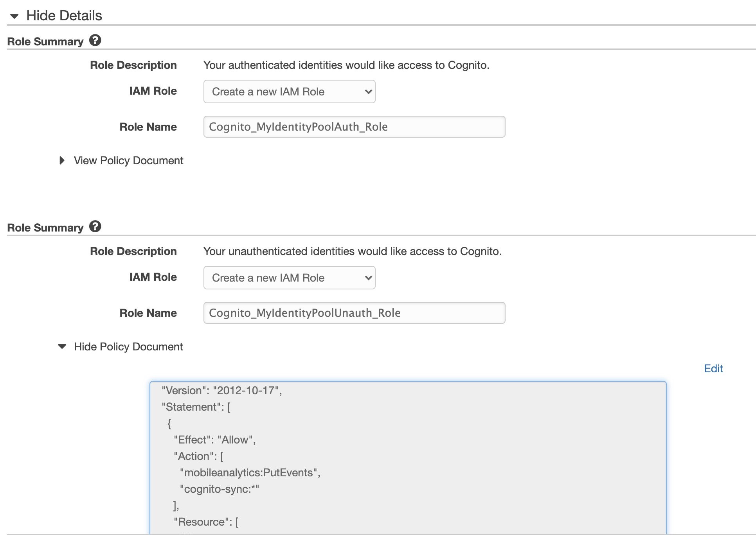Click the Edit policy link
This screenshot has width=756, height=535.
pyautogui.click(x=713, y=368)
